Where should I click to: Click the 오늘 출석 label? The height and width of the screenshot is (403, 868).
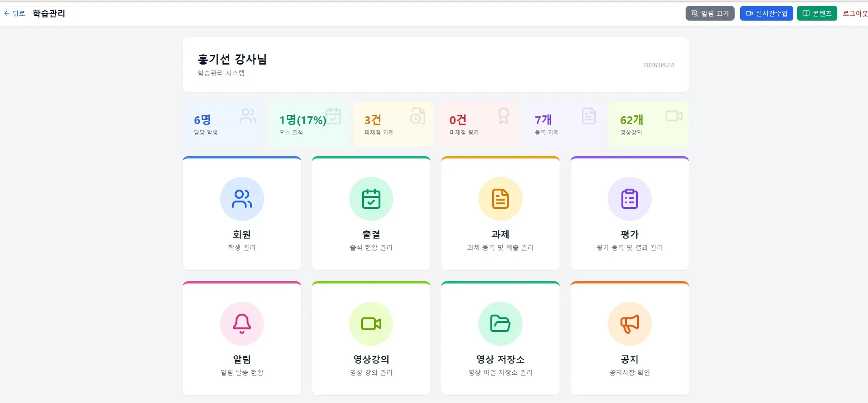[291, 132]
